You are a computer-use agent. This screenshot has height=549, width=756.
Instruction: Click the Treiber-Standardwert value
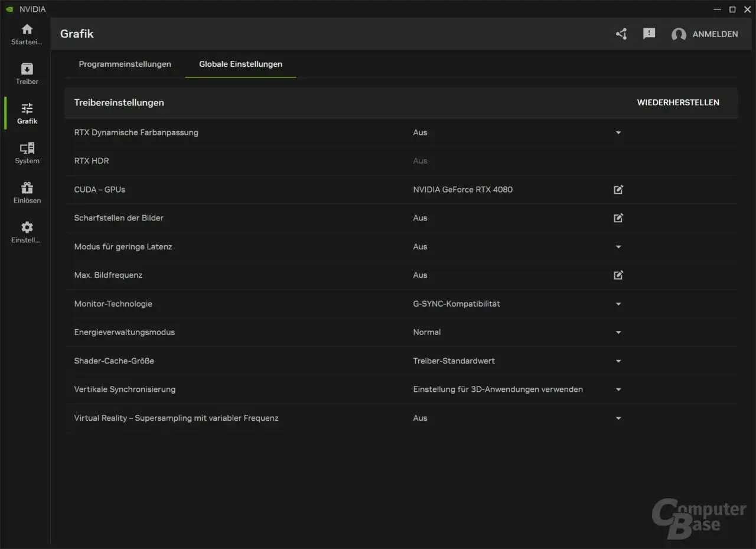[454, 360]
